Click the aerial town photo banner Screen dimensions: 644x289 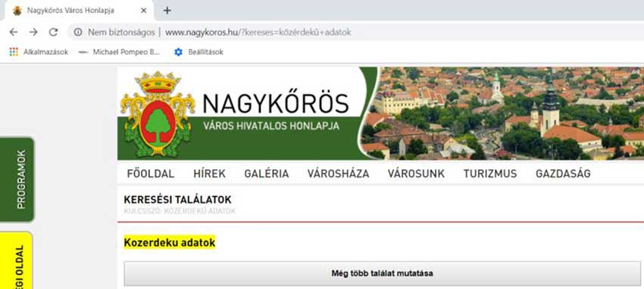(502, 114)
